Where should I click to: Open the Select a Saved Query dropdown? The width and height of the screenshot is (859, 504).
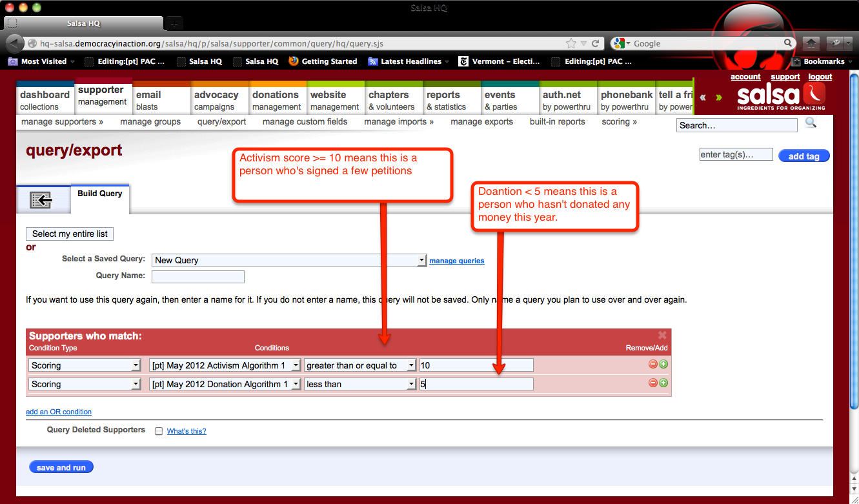pyautogui.click(x=289, y=260)
